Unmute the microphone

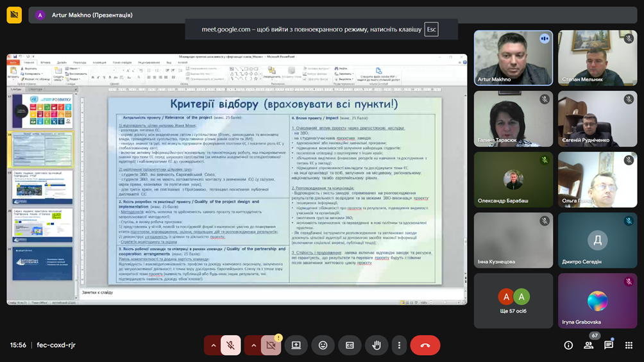point(231,345)
